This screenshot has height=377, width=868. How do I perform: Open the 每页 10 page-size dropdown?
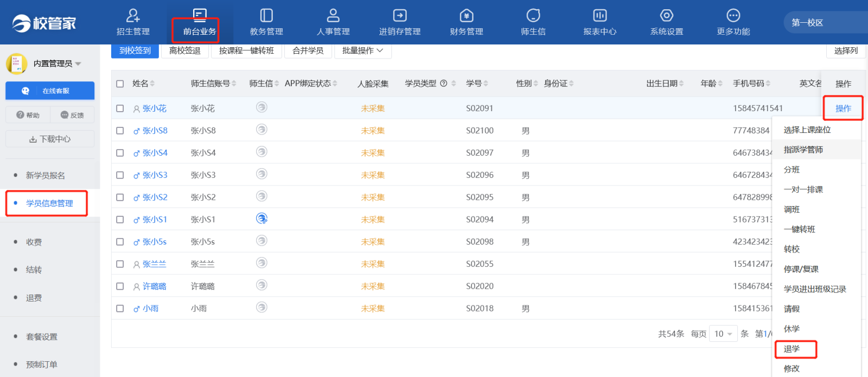point(723,334)
